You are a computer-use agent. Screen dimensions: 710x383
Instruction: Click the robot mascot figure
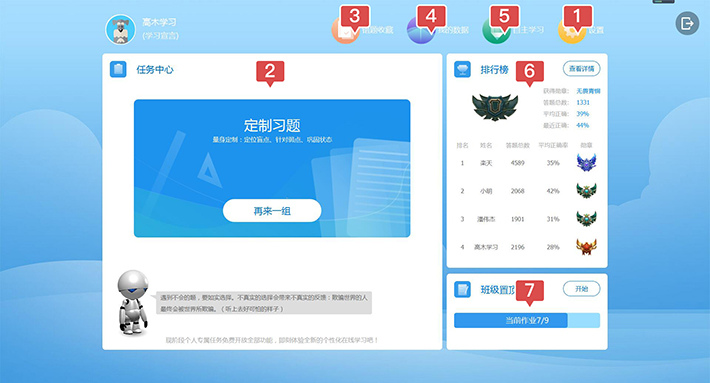coord(133,303)
